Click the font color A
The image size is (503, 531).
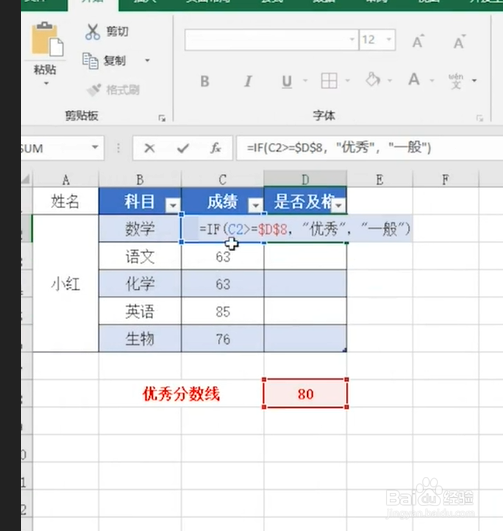414,80
